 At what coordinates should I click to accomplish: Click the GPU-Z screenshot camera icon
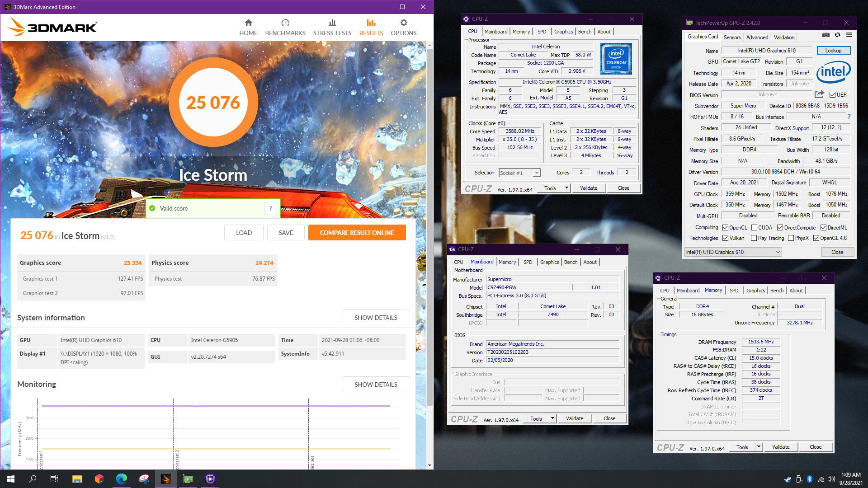(x=826, y=35)
